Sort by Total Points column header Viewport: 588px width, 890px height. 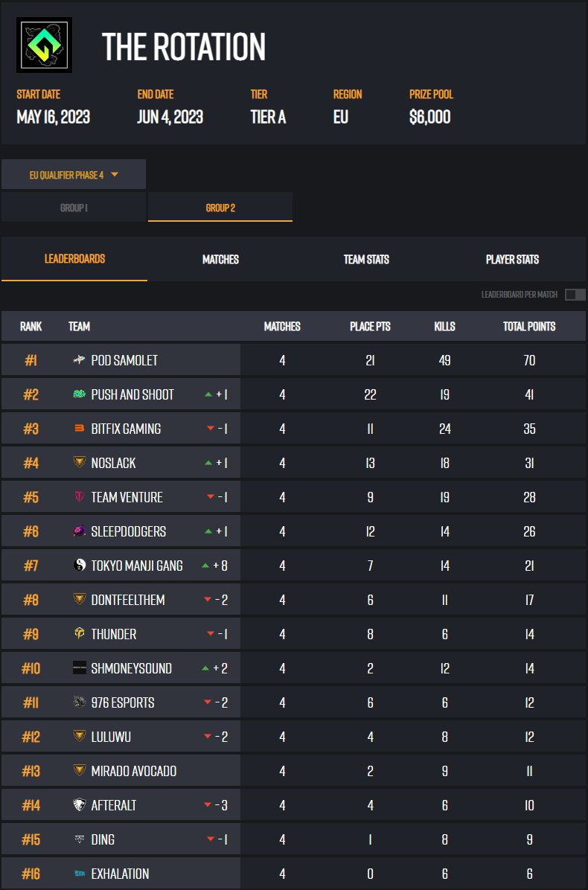pos(529,327)
